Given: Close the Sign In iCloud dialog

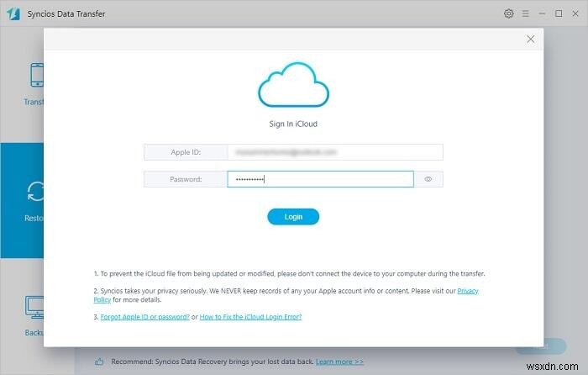Looking at the screenshot, I should tap(530, 39).
